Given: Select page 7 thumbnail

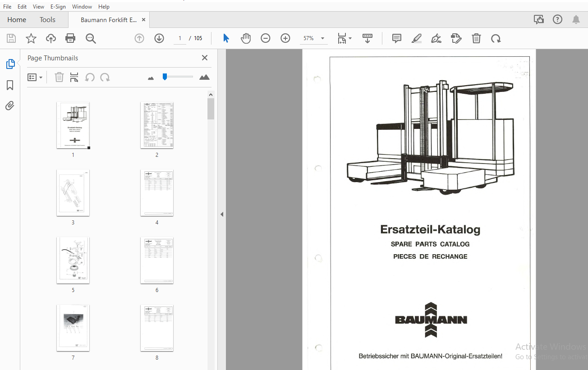Looking at the screenshot, I should (73, 328).
